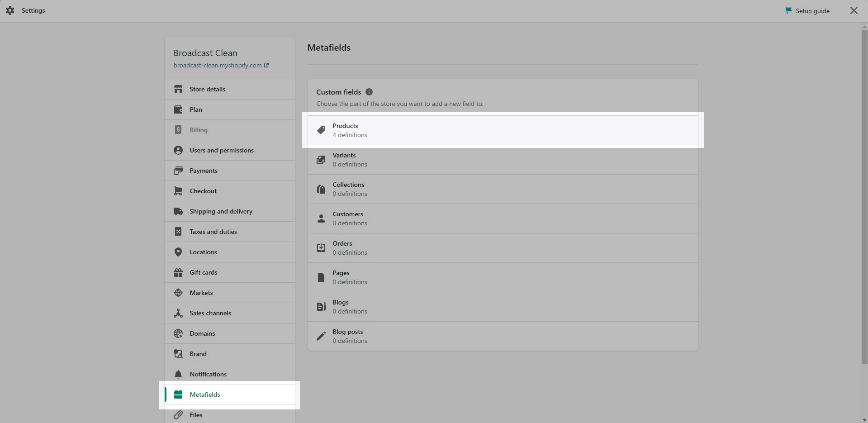Open Shipping and delivery settings
Viewport: 868px width, 423px height.
pyautogui.click(x=221, y=211)
